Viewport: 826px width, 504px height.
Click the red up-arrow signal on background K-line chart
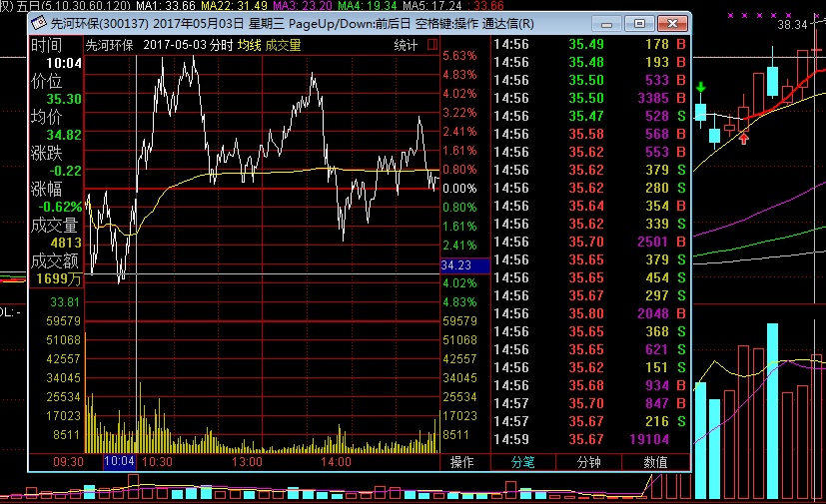pos(743,139)
